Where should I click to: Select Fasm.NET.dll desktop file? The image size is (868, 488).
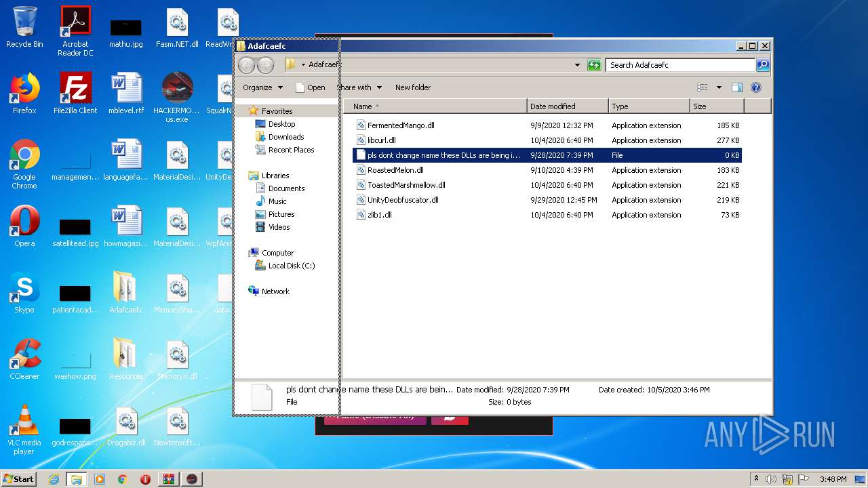[177, 28]
